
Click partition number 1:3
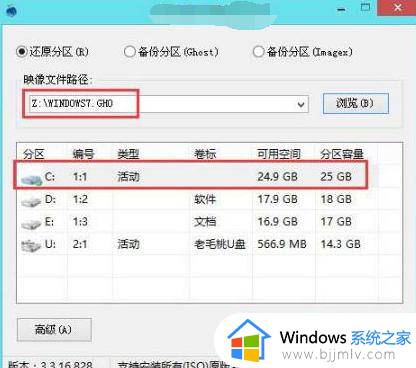pyautogui.click(x=80, y=222)
